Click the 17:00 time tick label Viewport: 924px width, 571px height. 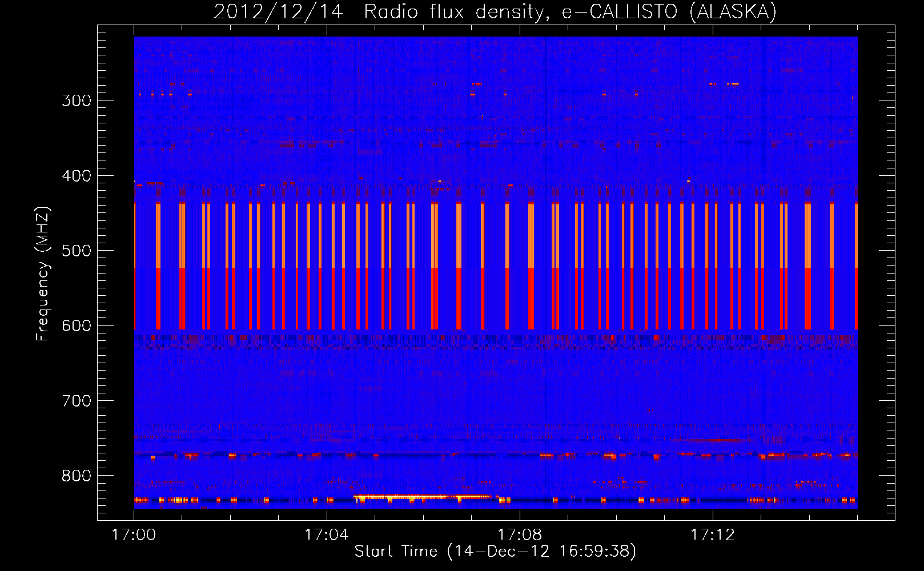click(134, 535)
